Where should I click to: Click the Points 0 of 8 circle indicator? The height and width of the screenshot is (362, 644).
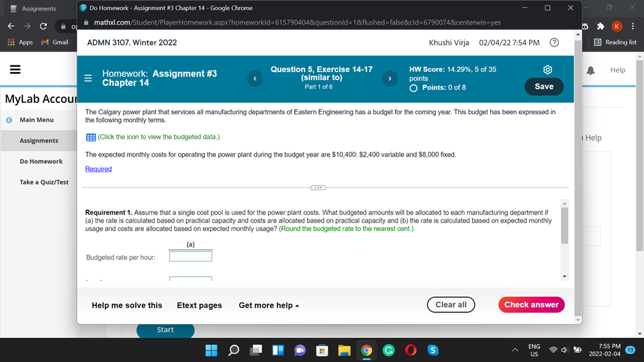coord(413,88)
